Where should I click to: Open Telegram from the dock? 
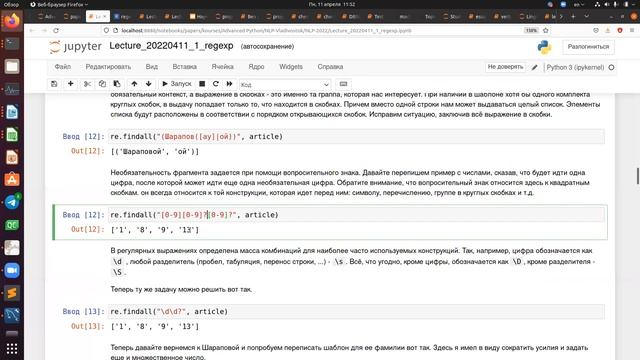[12, 202]
